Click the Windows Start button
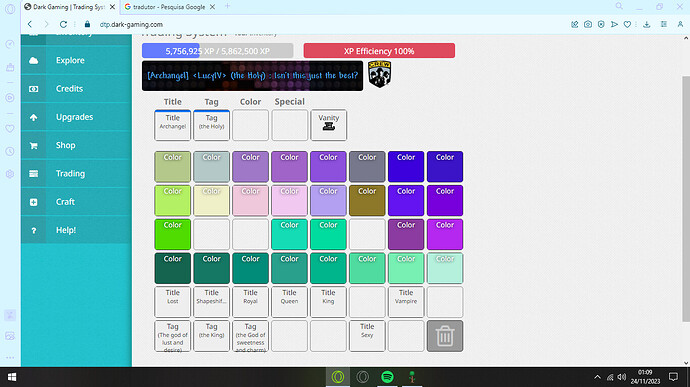 12,377
